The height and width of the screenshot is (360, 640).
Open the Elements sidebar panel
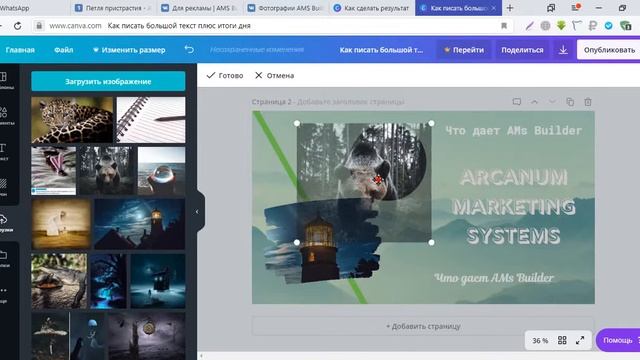point(5,115)
